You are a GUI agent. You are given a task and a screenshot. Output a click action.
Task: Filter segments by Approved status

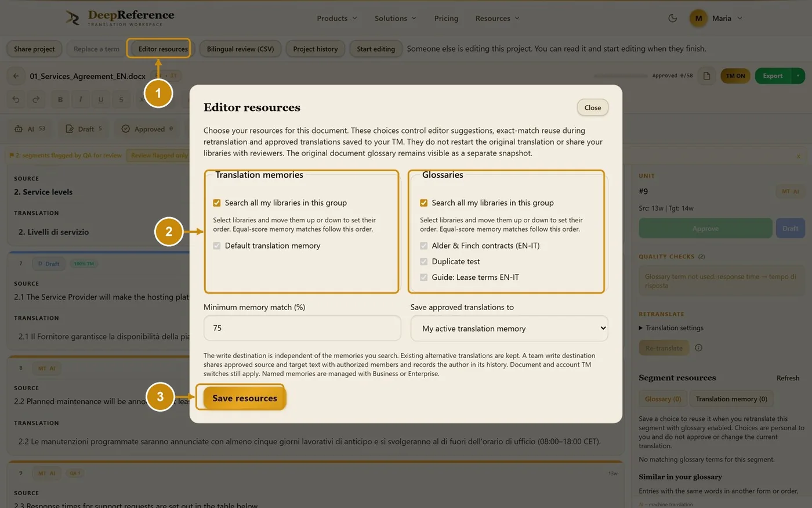click(147, 129)
